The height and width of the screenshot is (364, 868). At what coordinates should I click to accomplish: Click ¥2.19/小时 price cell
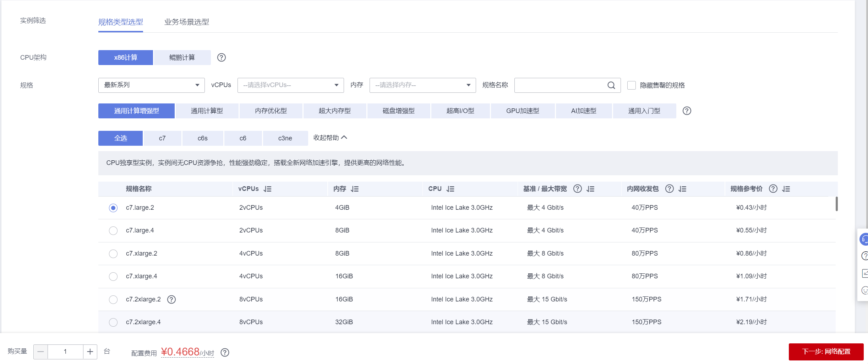752,322
